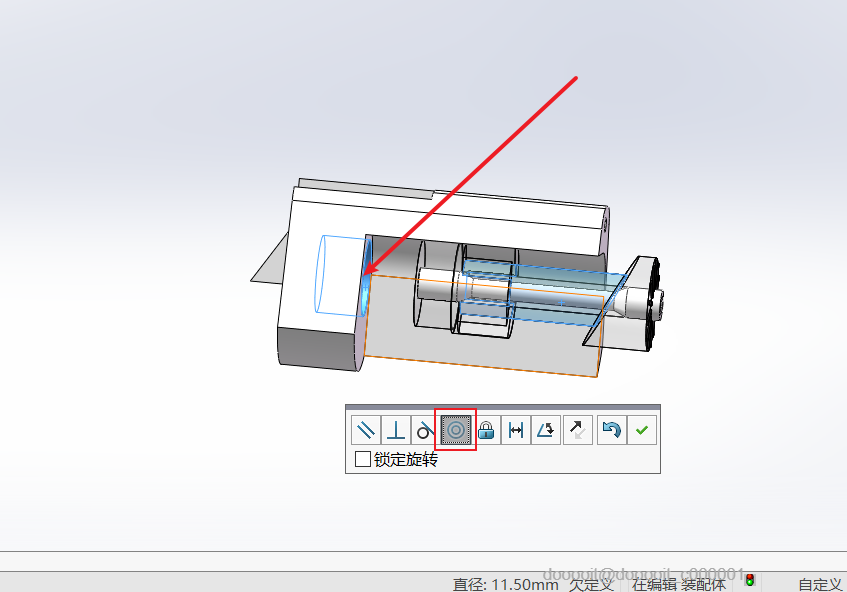Click the 在编辑 装配体 status entry
This screenshot has width=847, height=592.
[678, 584]
